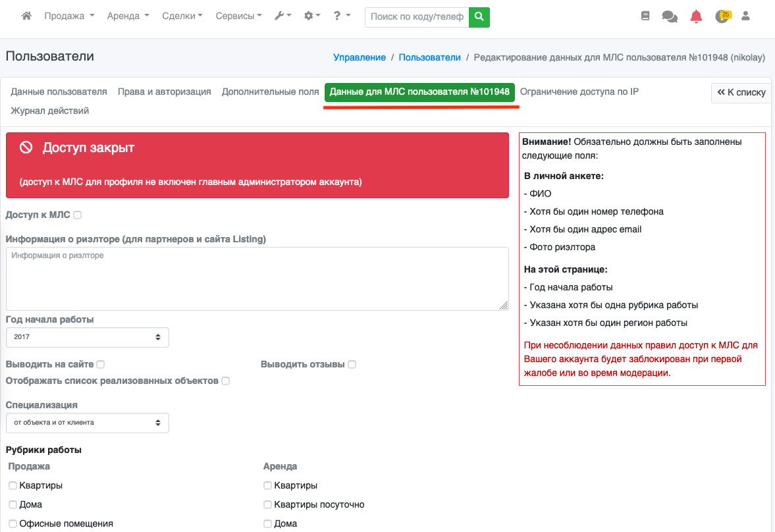Click the К списку button

(741, 93)
